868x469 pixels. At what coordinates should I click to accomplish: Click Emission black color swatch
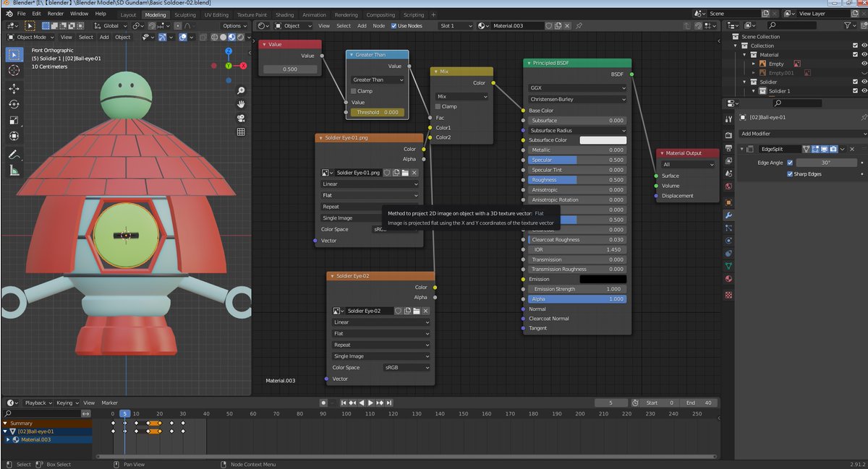tap(603, 279)
